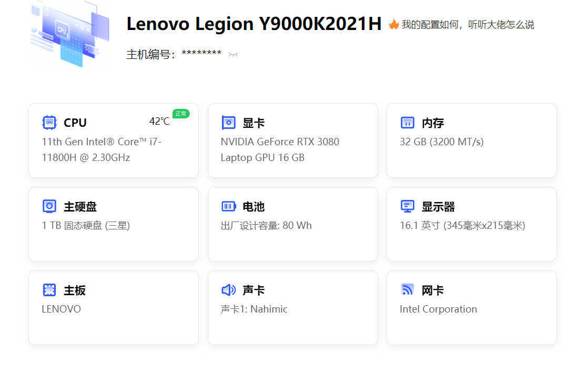Click 32 GB (3200 MT/s) text
The width and height of the screenshot is (588, 382).
pyautogui.click(x=442, y=142)
